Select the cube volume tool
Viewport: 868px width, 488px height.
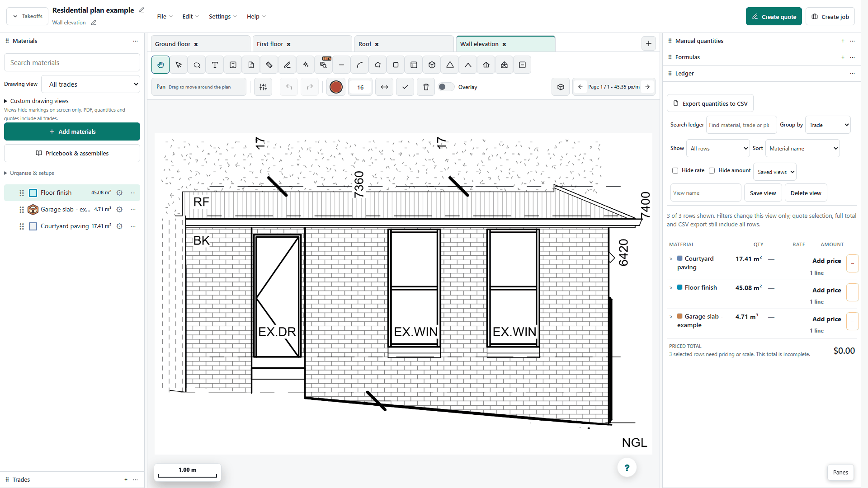pyautogui.click(x=432, y=65)
